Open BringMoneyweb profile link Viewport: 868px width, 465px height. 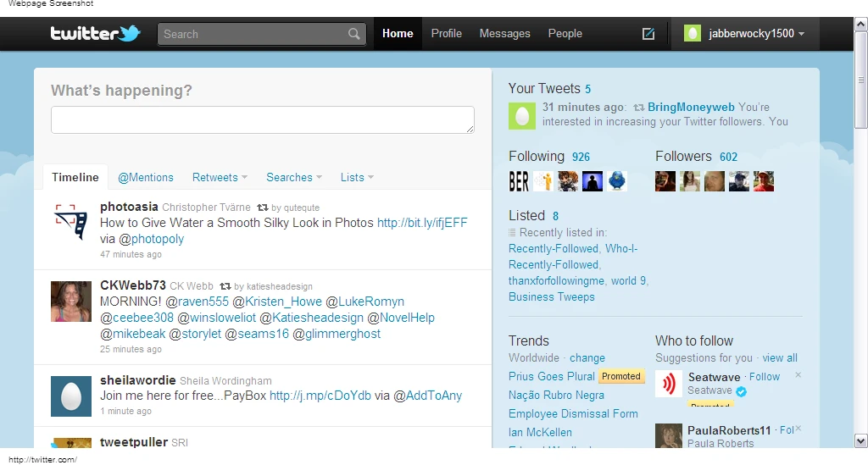(691, 108)
